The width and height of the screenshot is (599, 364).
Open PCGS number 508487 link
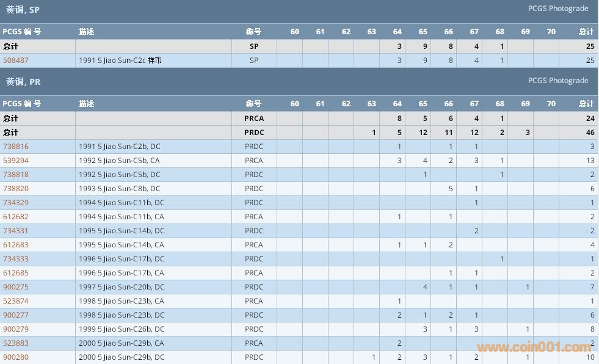[16, 60]
